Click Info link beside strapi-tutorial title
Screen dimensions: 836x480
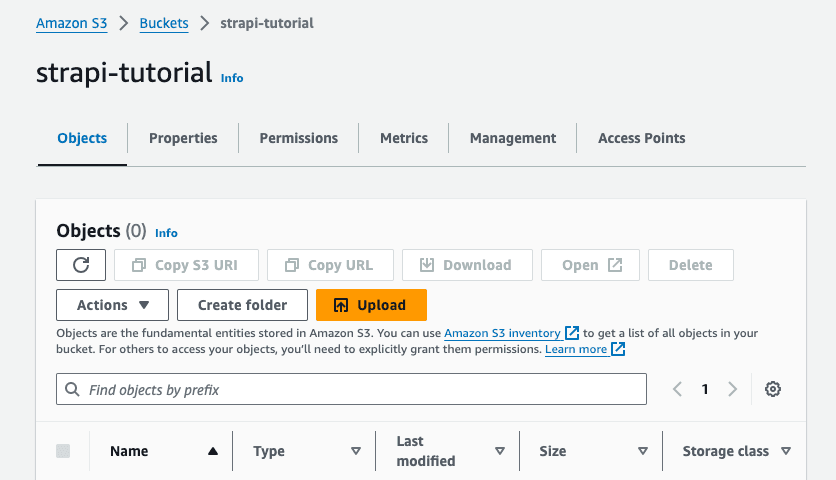coord(232,78)
